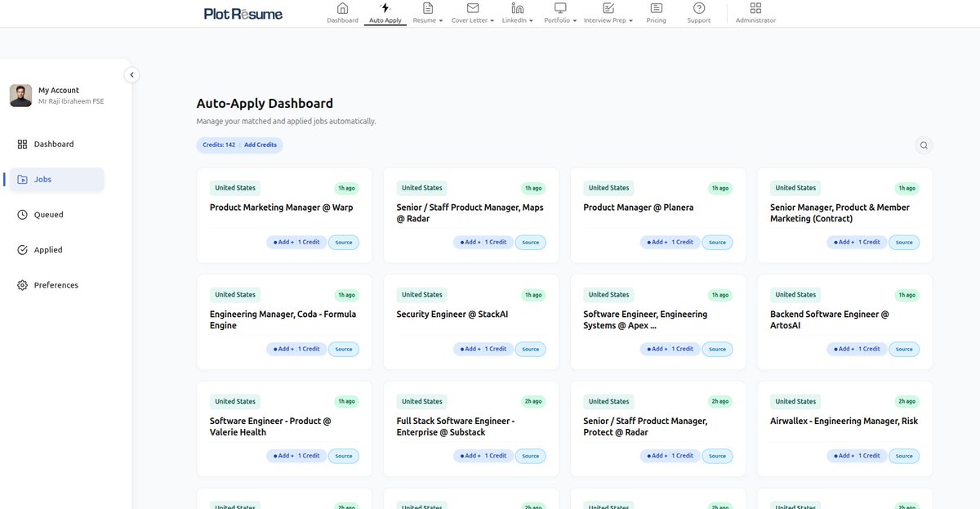Click the Portfolio monitor icon
The image size is (980, 509).
click(x=560, y=8)
